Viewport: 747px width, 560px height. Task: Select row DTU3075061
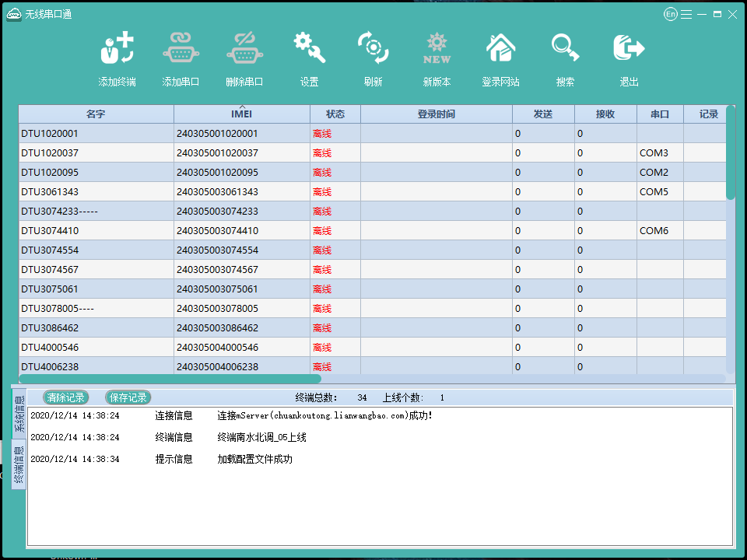click(373, 289)
